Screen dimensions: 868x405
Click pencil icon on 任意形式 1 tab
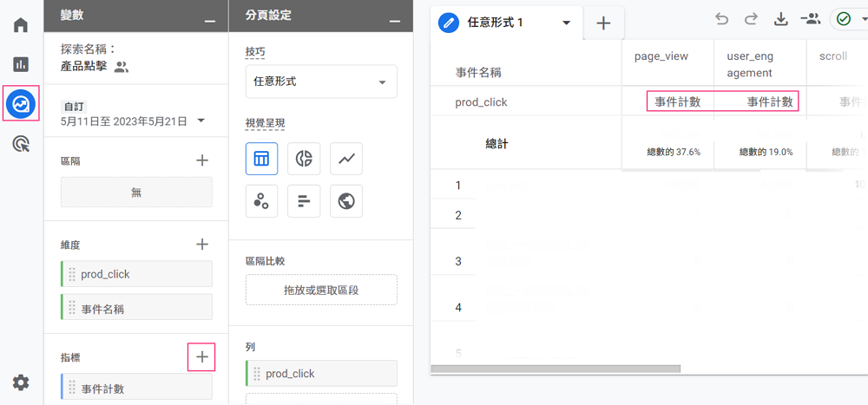coord(449,23)
